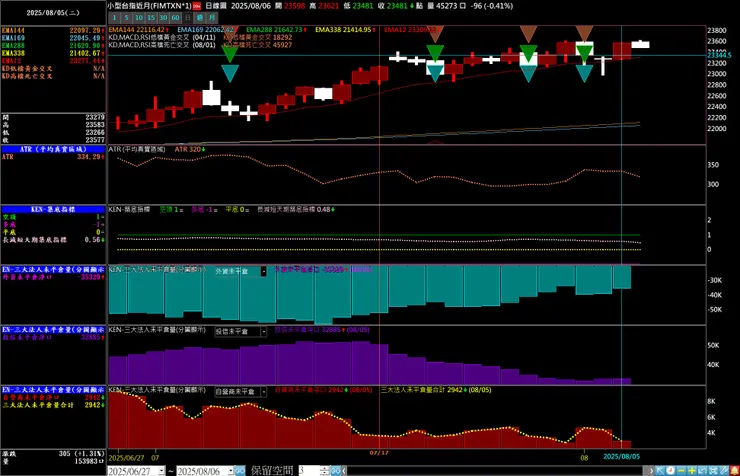Click the 投信未平倉淨口 row in left panel
740x476 pixels.
pos(53,337)
